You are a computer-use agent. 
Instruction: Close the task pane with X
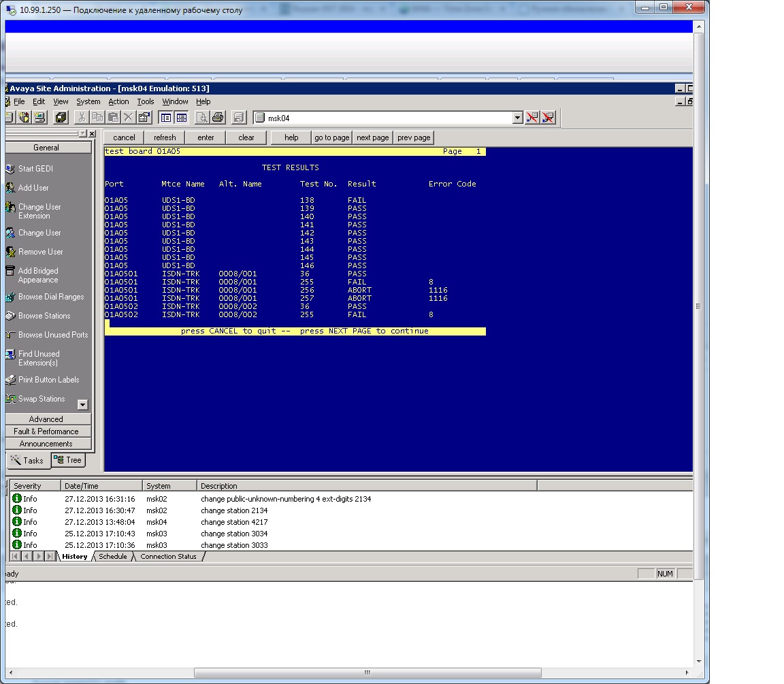[x=92, y=133]
